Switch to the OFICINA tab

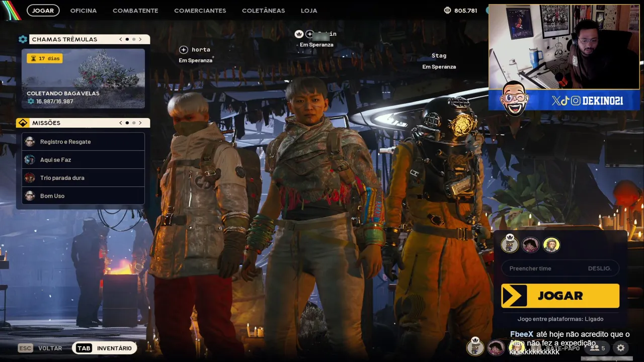click(84, 11)
